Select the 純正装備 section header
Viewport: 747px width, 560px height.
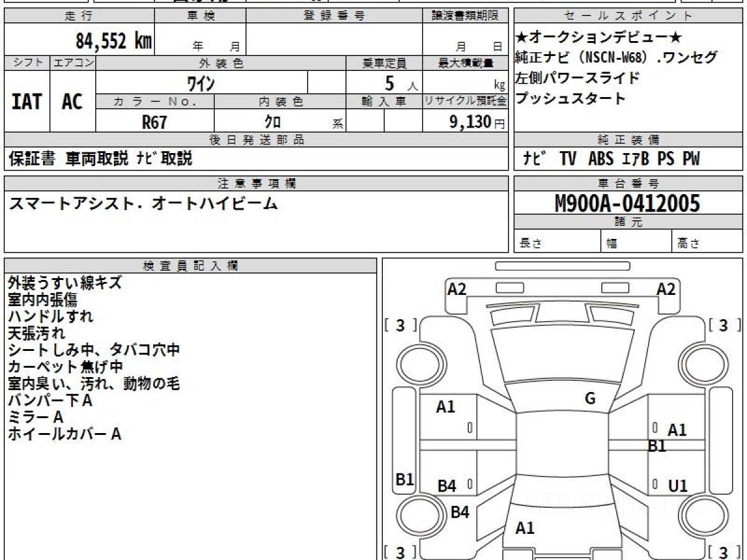click(628, 140)
